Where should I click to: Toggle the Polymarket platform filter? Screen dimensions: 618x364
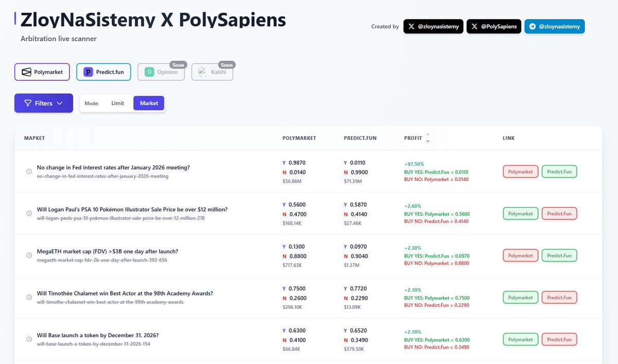point(42,72)
